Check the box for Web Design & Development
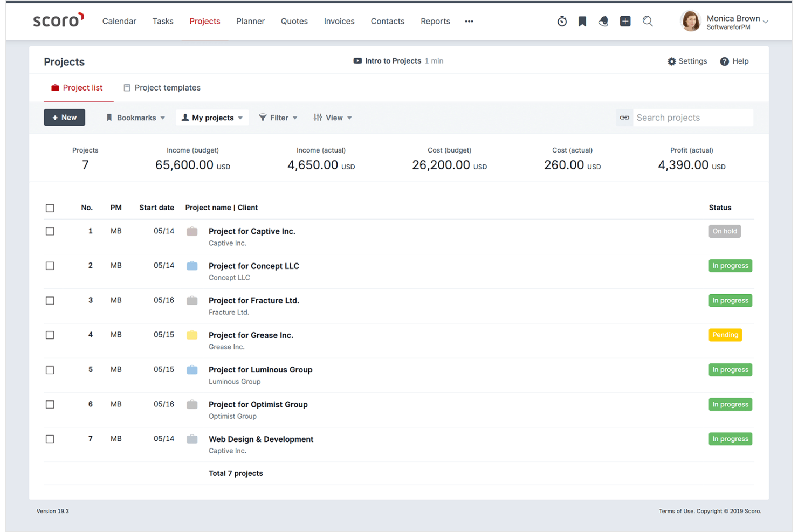Viewport: 798px width, 532px height. [50, 439]
